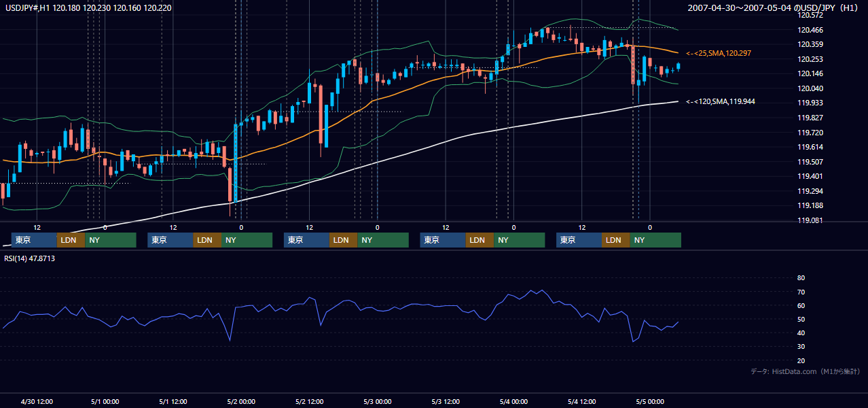Click price axis label 120.466
The width and height of the screenshot is (868, 408).
812,30
